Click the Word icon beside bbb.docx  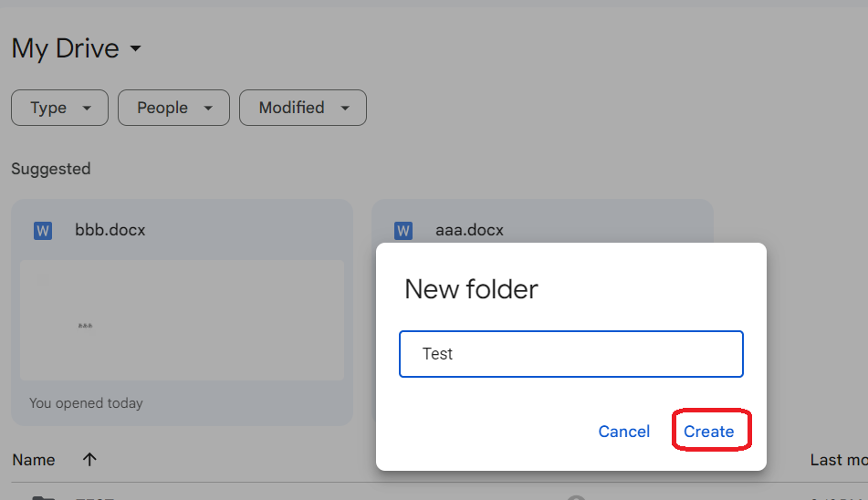click(43, 230)
